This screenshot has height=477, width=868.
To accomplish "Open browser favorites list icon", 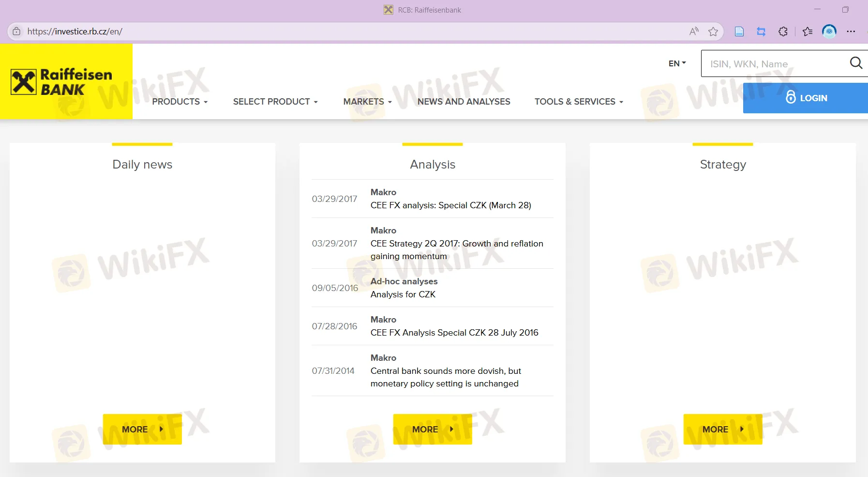I will point(806,31).
